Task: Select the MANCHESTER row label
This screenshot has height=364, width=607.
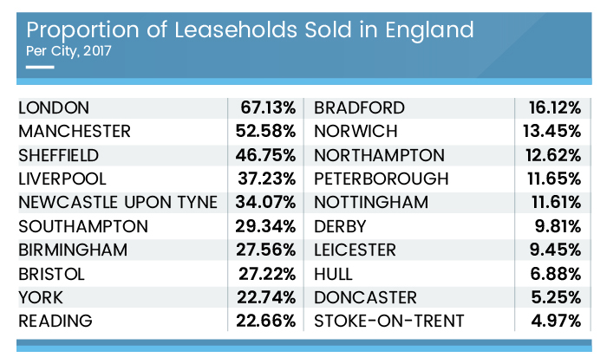Action: click(x=74, y=132)
